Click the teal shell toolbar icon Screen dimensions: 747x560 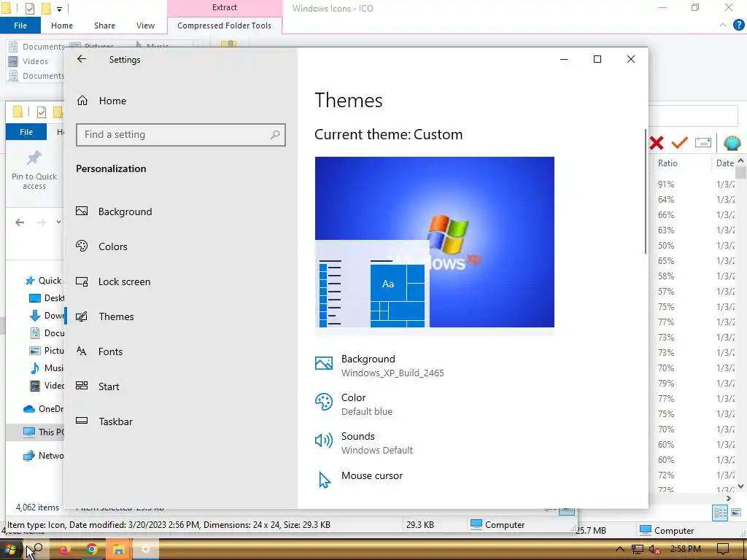click(x=732, y=143)
